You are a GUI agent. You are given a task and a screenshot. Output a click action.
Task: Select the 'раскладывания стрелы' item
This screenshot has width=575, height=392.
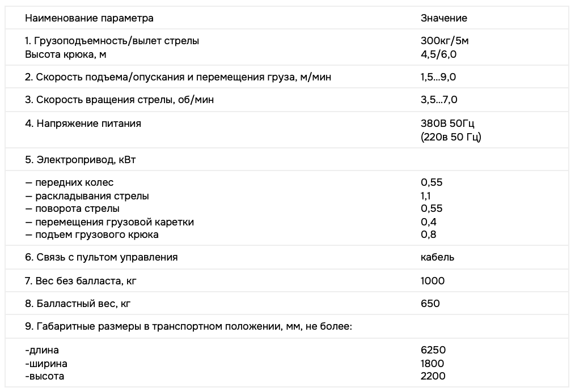(92, 196)
